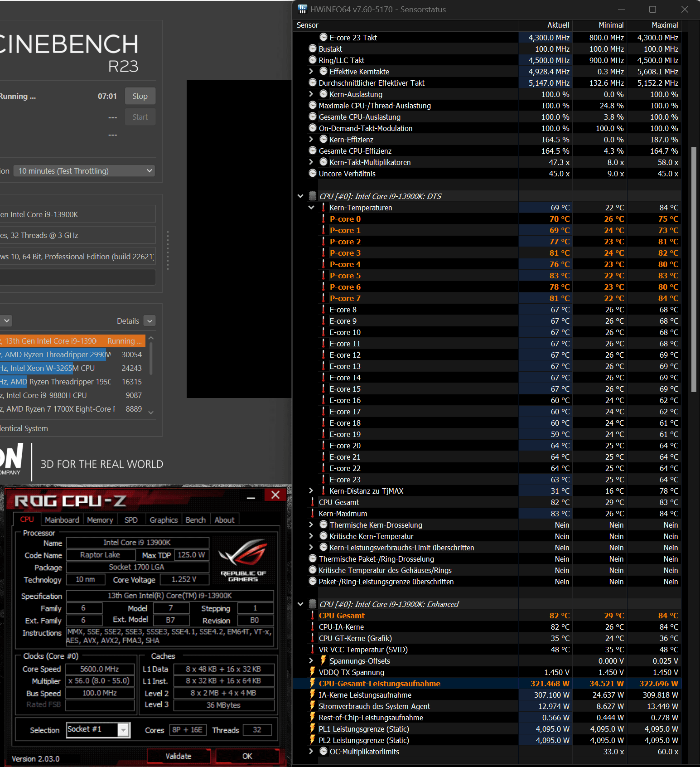The width and height of the screenshot is (700, 767).
Task: Click the E-core 12 thermometer icon
Action: (323, 354)
